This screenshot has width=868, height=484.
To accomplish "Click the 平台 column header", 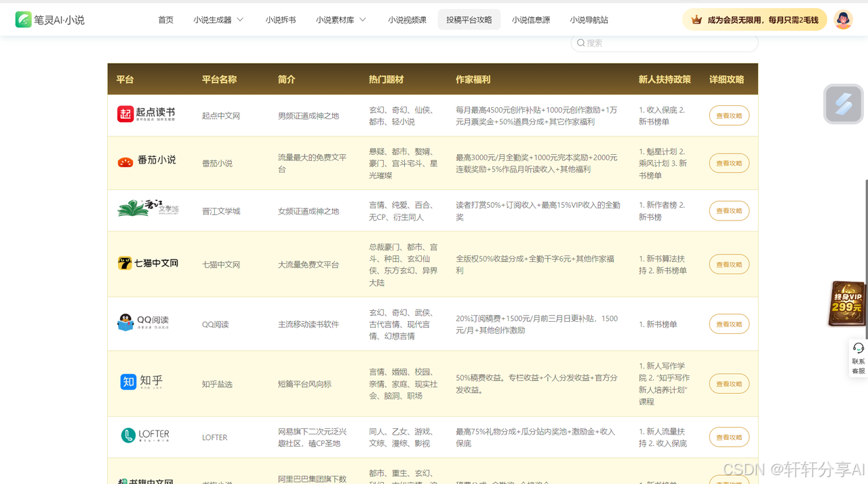I will coord(125,79).
